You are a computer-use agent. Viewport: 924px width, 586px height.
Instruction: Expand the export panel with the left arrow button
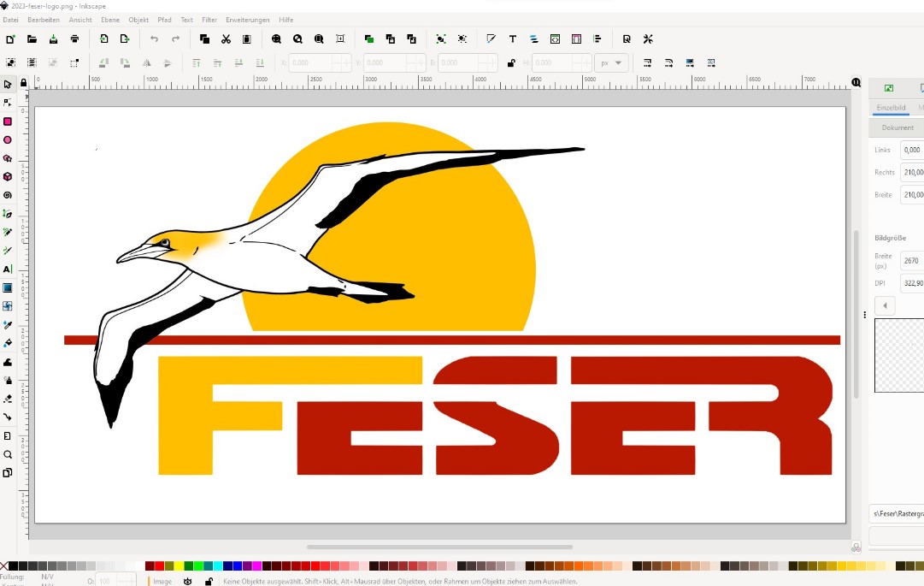coord(885,305)
